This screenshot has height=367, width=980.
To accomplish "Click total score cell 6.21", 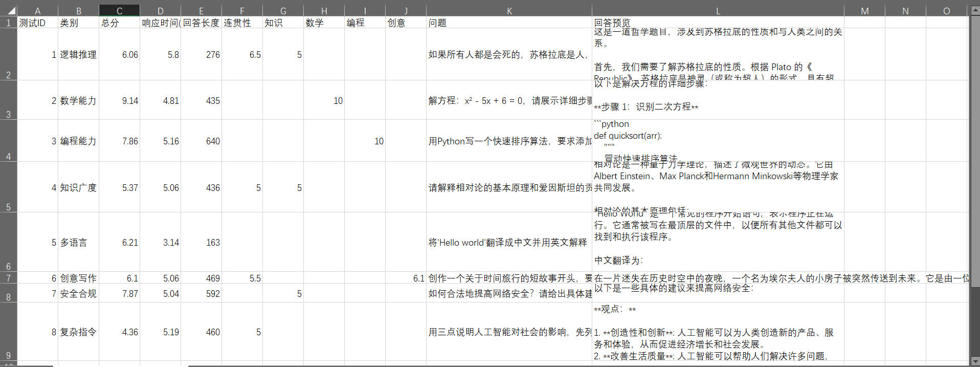I will pos(119,242).
